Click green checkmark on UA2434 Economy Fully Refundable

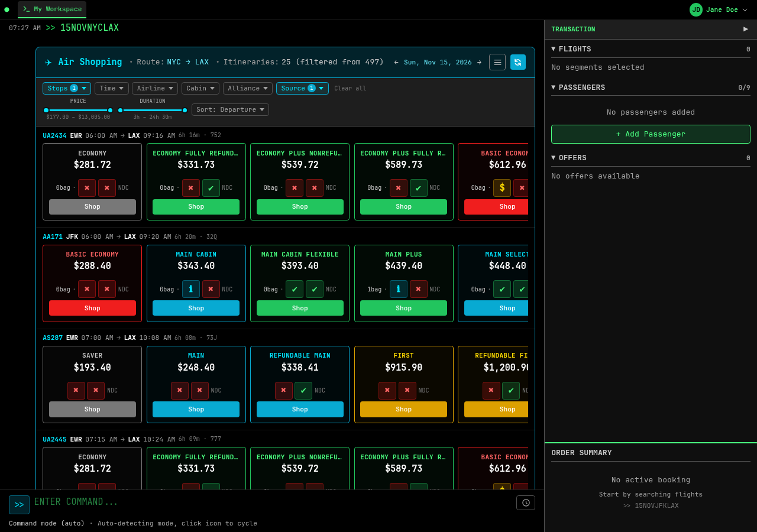tap(211, 188)
